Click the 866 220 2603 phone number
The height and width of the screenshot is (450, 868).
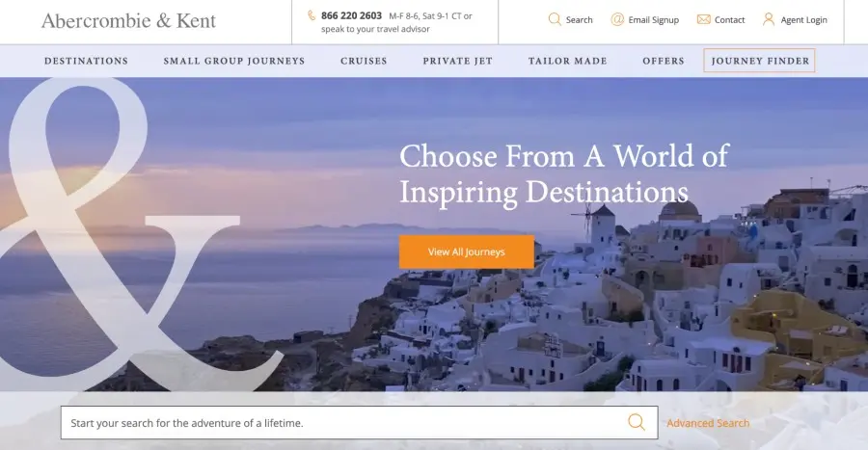pos(351,15)
